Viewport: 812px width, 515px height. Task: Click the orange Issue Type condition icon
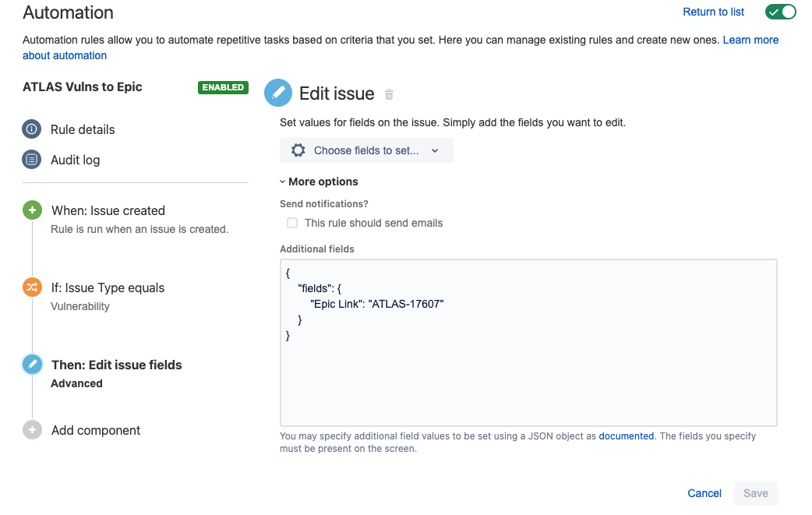pyautogui.click(x=32, y=287)
